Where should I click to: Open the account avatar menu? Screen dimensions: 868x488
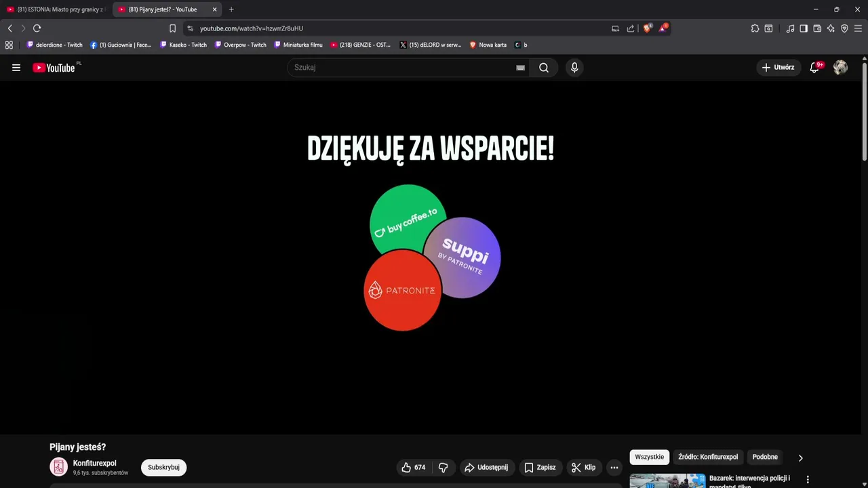point(840,68)
